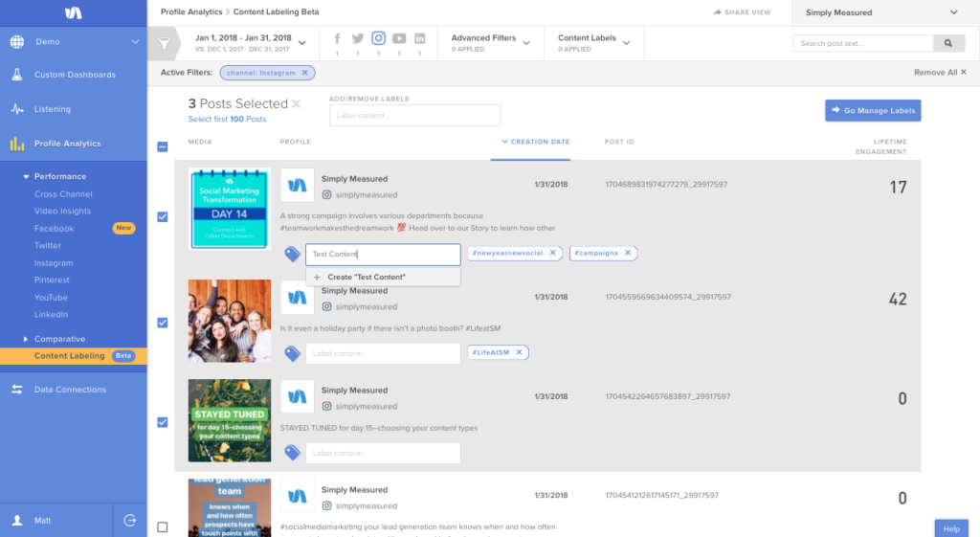Click the Help button
980x537 pixels.
pos(951,528)
